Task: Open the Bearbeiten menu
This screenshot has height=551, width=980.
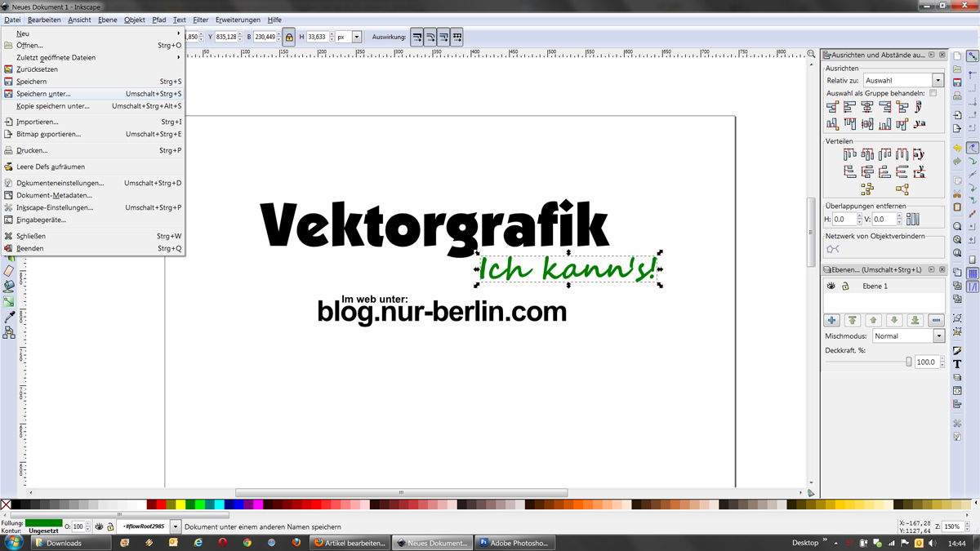Action: click(x=44, y=20)
